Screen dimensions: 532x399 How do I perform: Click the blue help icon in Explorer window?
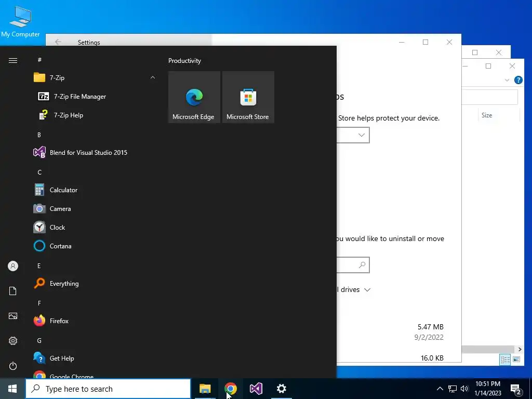click(518, 80)
